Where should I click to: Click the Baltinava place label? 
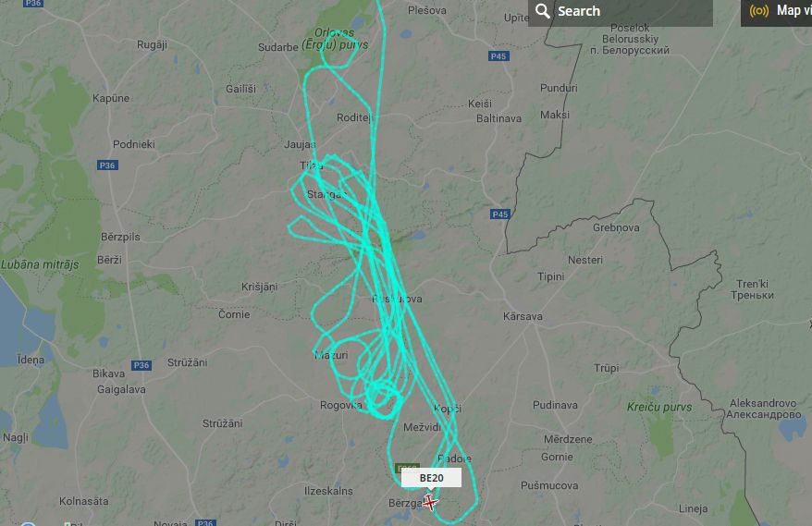[x=498, y=118]
